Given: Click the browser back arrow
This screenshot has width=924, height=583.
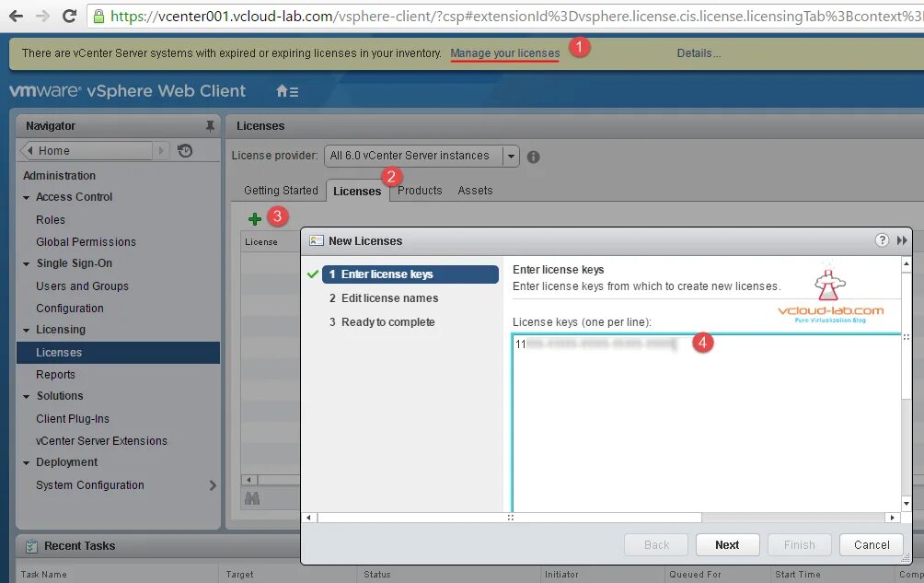Looking at the screenshot, I should point(15,16).
